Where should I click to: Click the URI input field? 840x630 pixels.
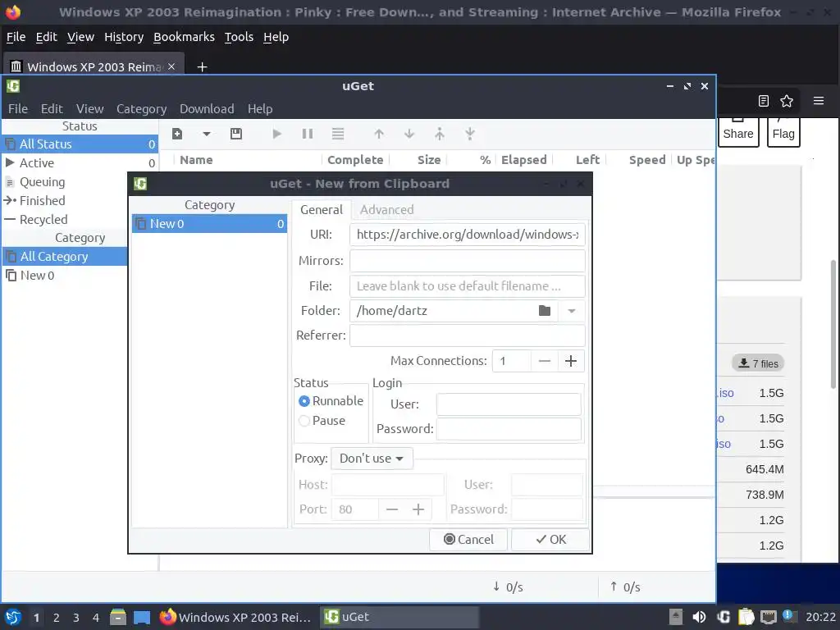(467, 235)
